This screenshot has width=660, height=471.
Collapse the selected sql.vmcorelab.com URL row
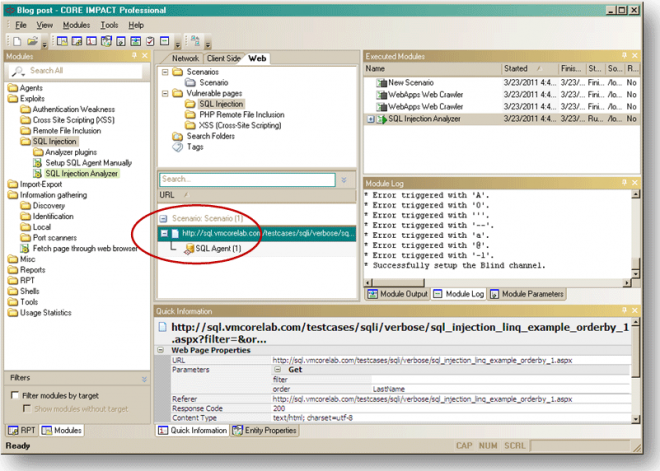(164, 233)
